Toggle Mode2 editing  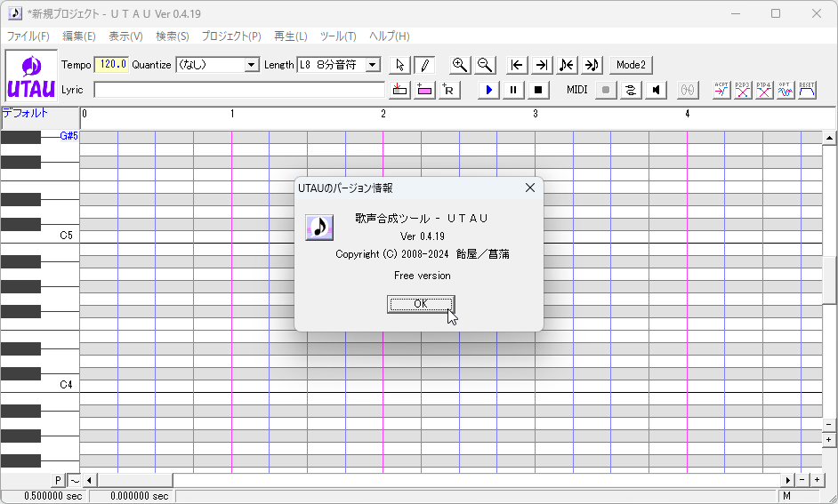(632, 65)
